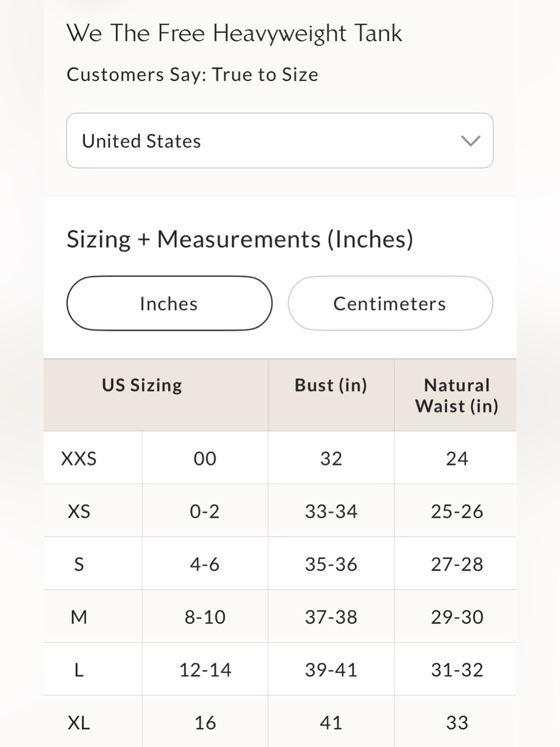Image resolution: width=560 pixels, height=747 pixels.
Task: Select the L size row label
Action: click(78, 670)
